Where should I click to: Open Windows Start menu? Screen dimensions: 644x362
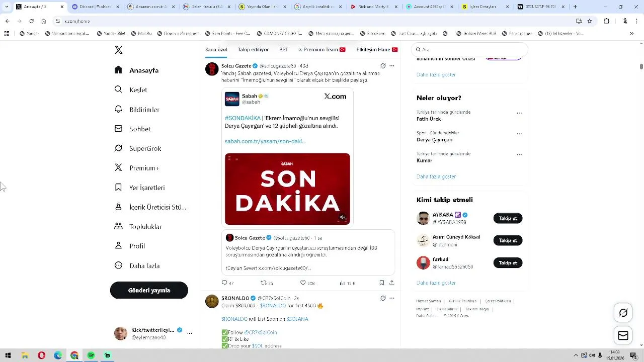pos(8,355)
